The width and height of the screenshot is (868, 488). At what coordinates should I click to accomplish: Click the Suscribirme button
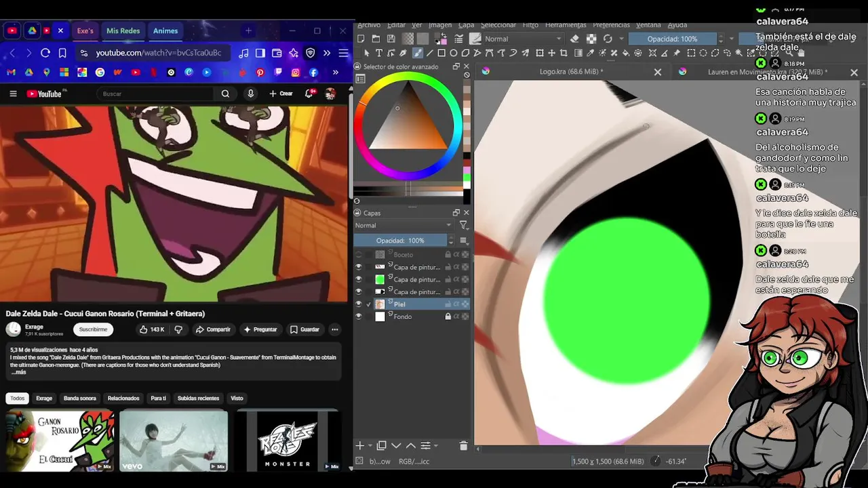click(x=93, y=329)
